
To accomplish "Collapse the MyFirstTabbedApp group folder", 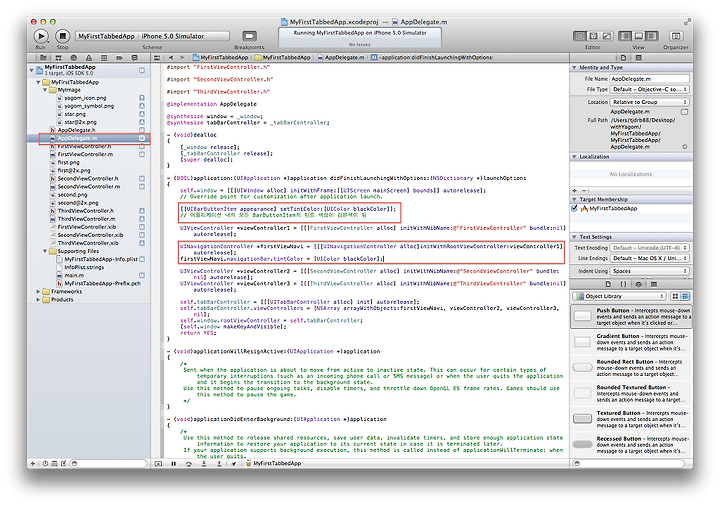I will click(x=38, y=82).
